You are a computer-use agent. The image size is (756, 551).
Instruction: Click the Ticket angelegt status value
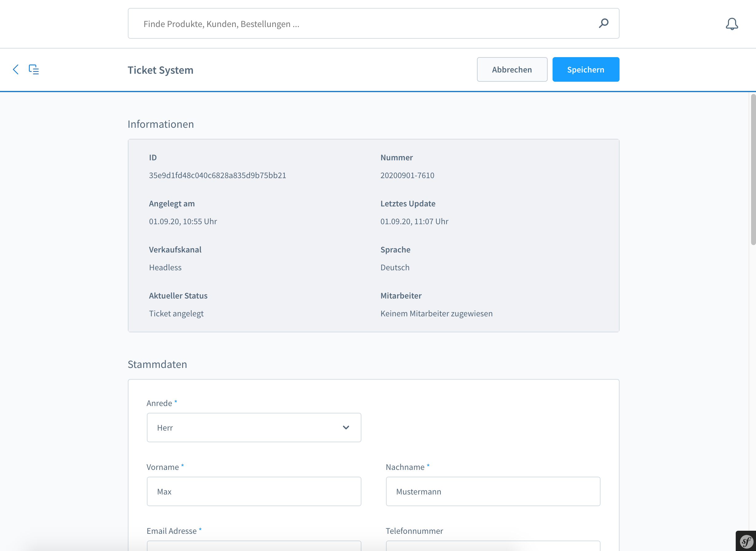point(176,314)
